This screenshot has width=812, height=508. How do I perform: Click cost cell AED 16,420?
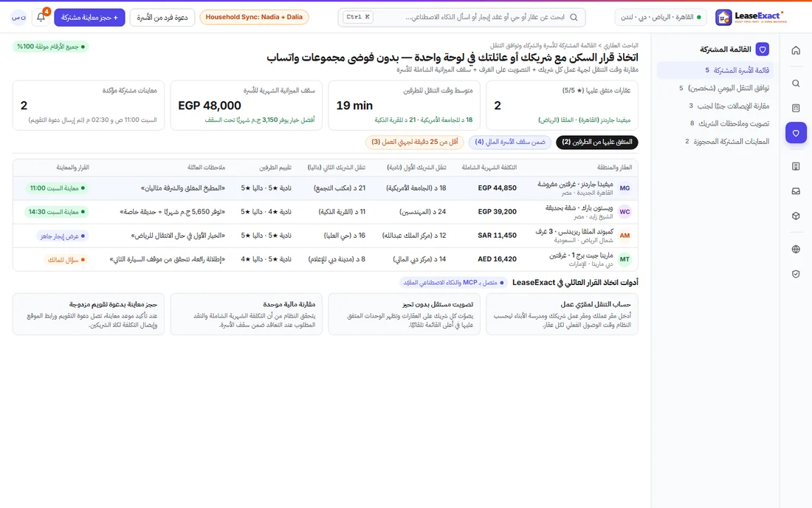click(x=497, y=259)
